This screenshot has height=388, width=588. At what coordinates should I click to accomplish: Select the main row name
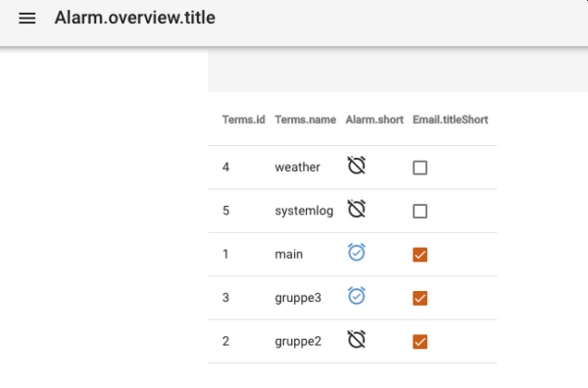(289, 254)
